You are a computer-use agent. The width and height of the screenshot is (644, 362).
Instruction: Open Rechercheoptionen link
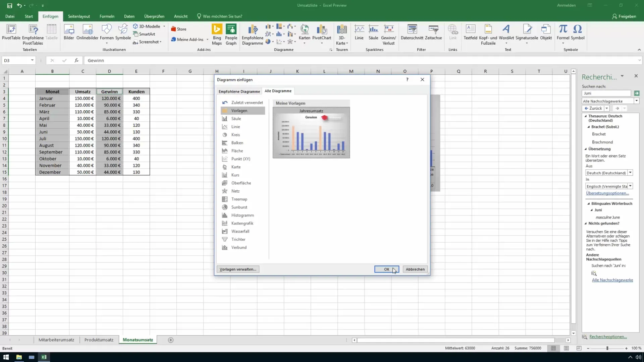(x=608, y=337)
